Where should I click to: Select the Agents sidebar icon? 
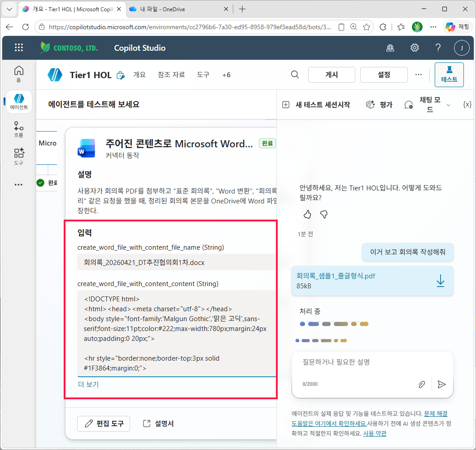pyautogui.click(x=19, y=101)
